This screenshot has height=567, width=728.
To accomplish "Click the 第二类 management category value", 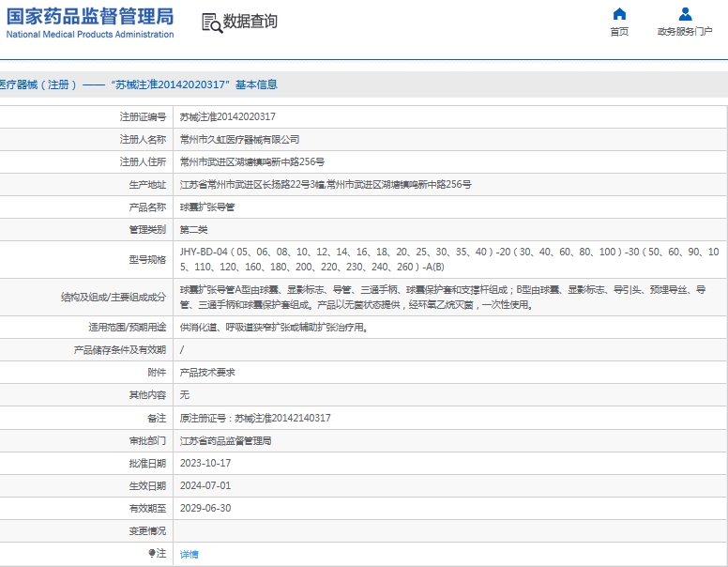I will (193, 230).
